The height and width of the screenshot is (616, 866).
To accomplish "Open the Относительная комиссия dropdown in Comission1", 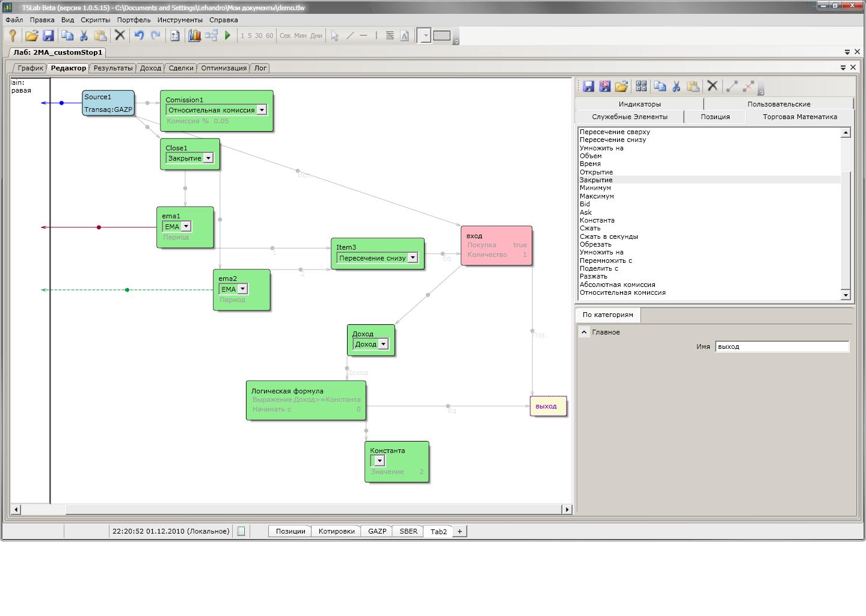I will [262, 110].
